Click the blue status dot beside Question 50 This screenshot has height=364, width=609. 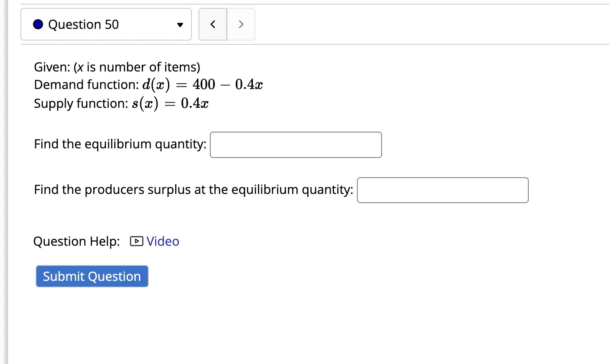click(37, 24)
